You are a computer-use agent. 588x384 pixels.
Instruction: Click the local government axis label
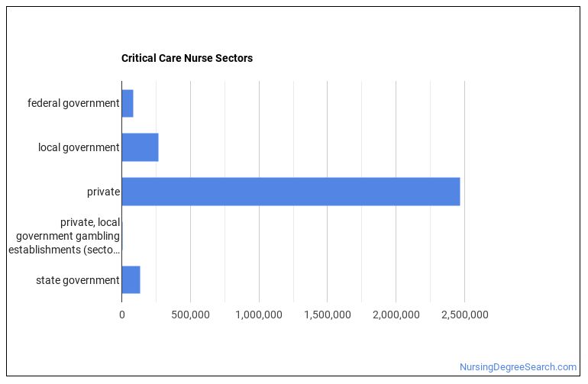(x=79, y=147)
